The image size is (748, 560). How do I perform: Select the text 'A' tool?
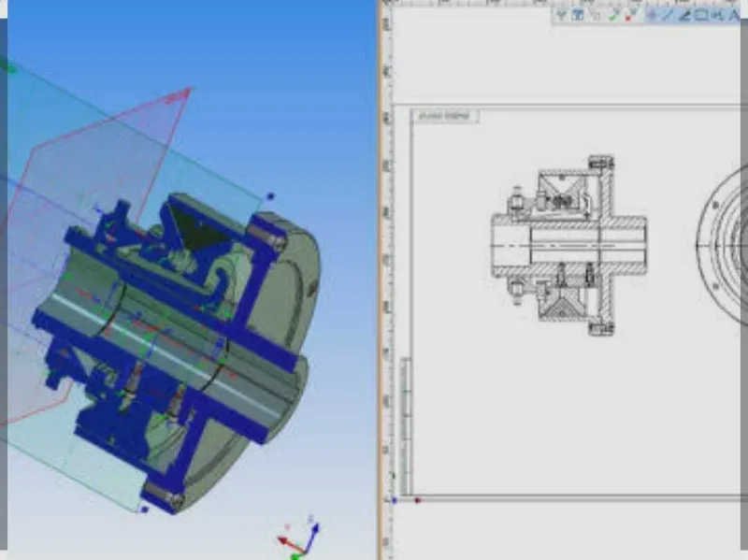734,15
